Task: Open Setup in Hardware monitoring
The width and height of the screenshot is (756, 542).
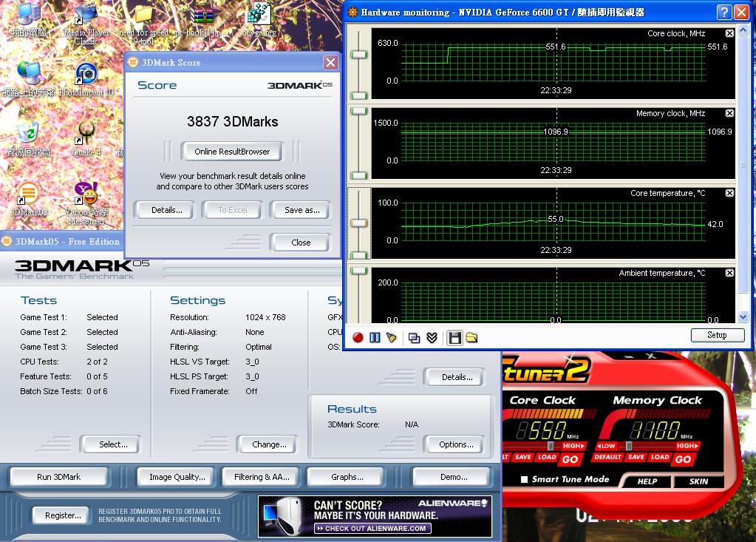Action: 717,335
